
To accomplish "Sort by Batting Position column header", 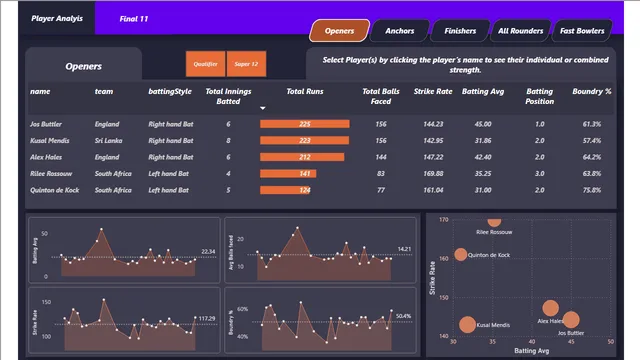I will (539, 96).
